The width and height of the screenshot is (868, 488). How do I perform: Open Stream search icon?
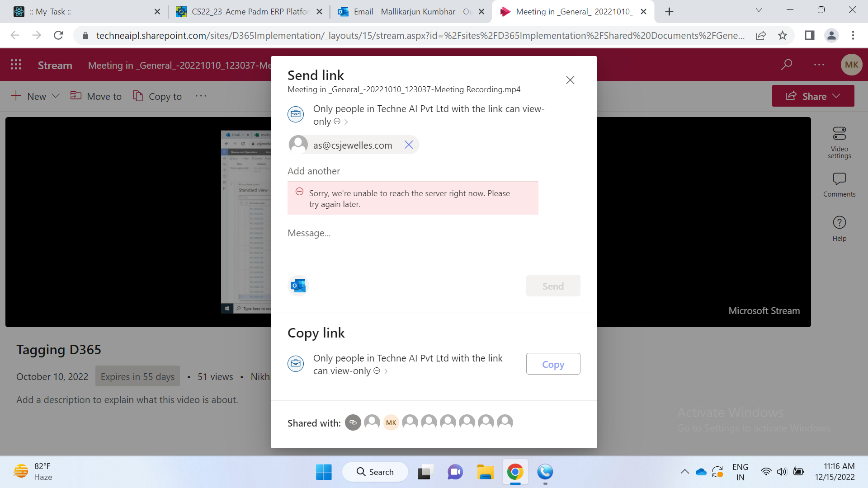[x=787, y=65]
